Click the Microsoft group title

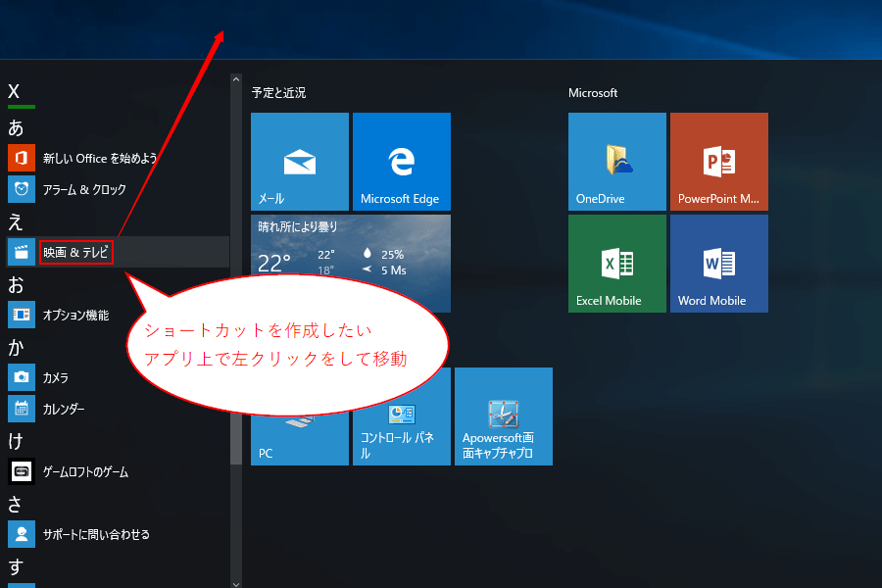pos(593,93)
